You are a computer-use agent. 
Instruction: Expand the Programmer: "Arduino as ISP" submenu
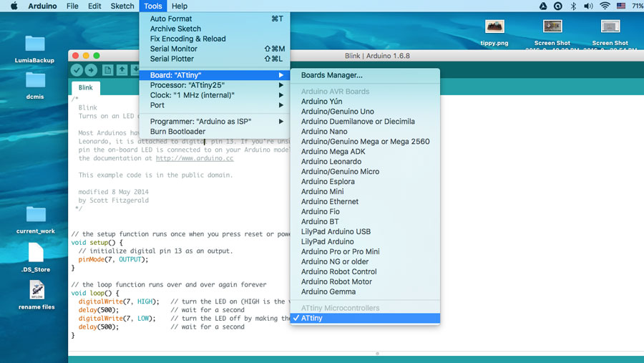[215, 122]
